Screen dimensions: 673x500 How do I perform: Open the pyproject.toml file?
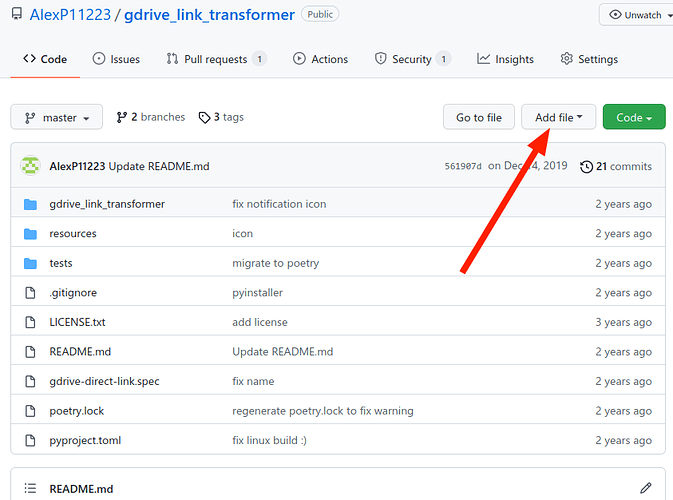(x=85, y=440)
